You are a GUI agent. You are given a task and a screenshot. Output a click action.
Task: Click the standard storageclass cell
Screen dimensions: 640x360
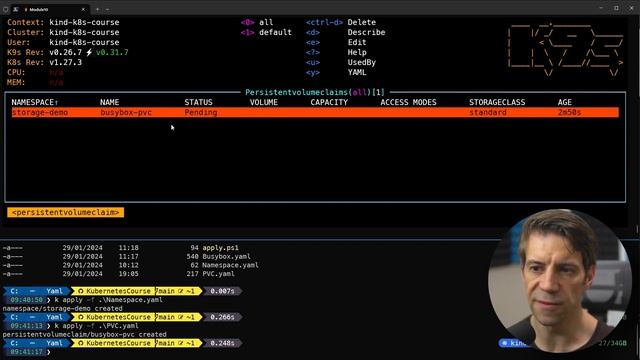click(487, 112)
